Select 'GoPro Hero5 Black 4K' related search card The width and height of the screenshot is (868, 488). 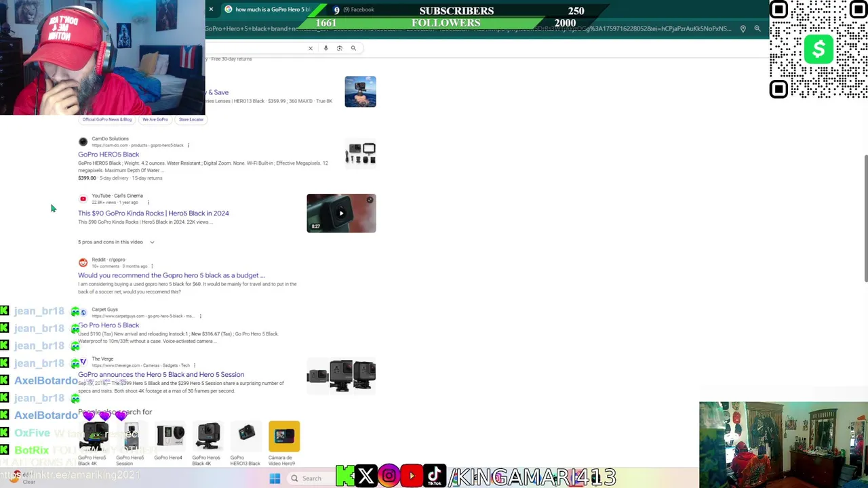tap(92, 443)
